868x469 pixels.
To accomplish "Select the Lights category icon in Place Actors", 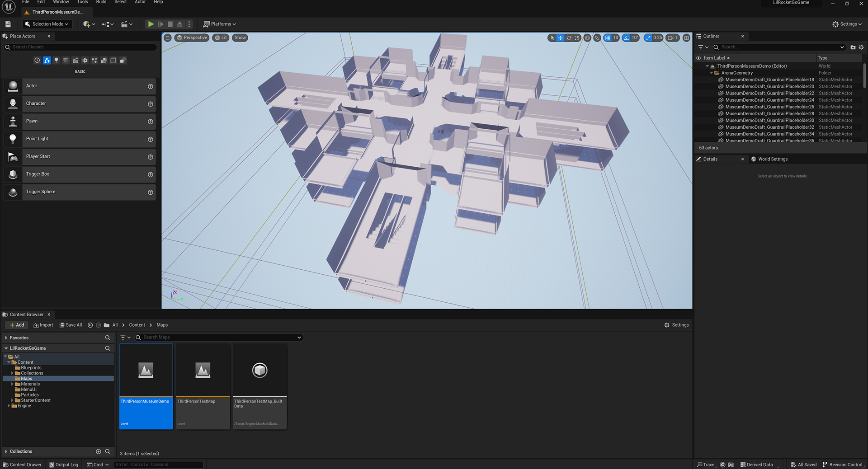I will (x=56, y=60).
